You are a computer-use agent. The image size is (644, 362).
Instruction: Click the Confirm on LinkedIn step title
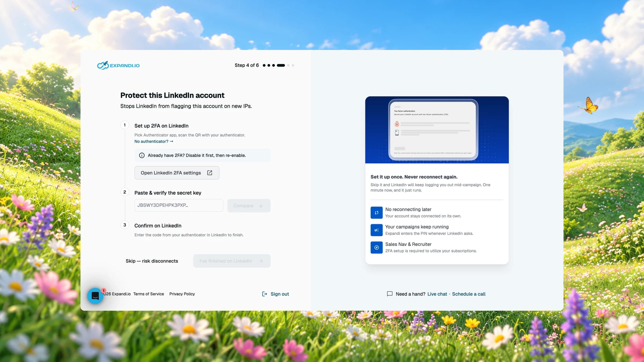[158, 226]
